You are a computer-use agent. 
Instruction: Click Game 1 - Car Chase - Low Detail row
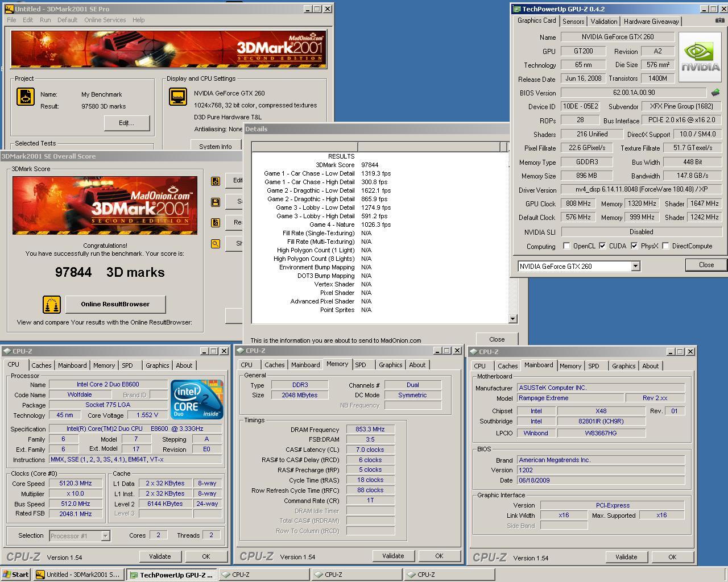click(x=328, y=173)
